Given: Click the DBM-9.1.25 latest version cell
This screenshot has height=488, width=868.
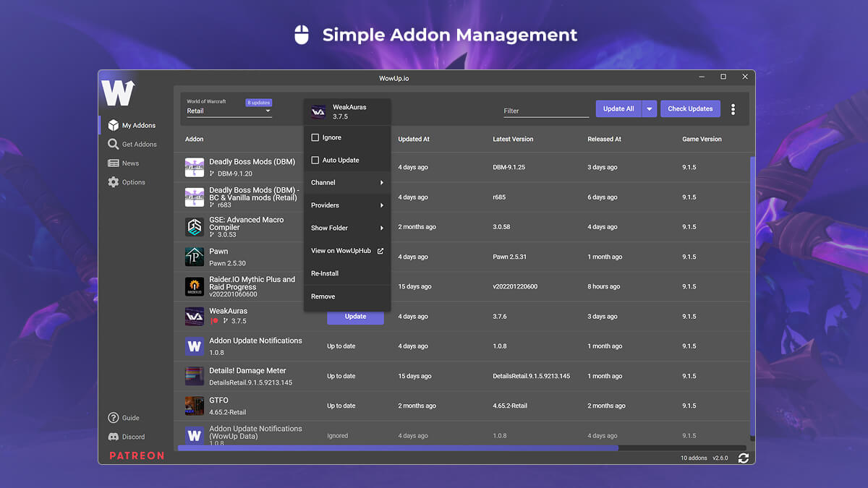Looking at the screenshot, I should coord(509,168).
